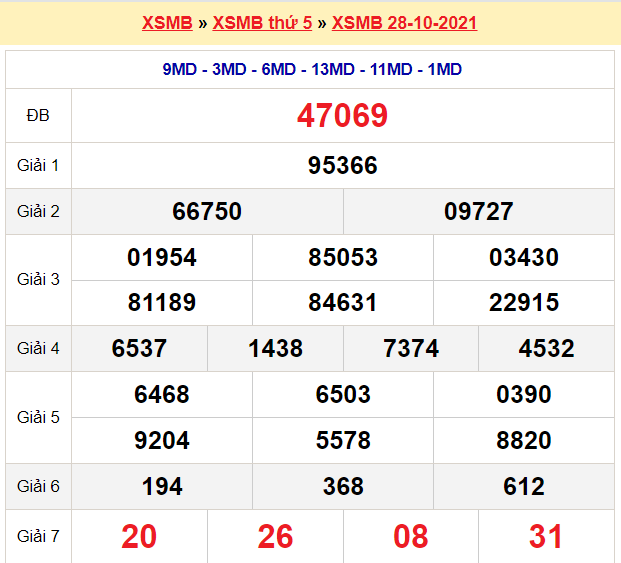Select the Giải 2 number 09727
621x563 pixels.
coord(478,212)
